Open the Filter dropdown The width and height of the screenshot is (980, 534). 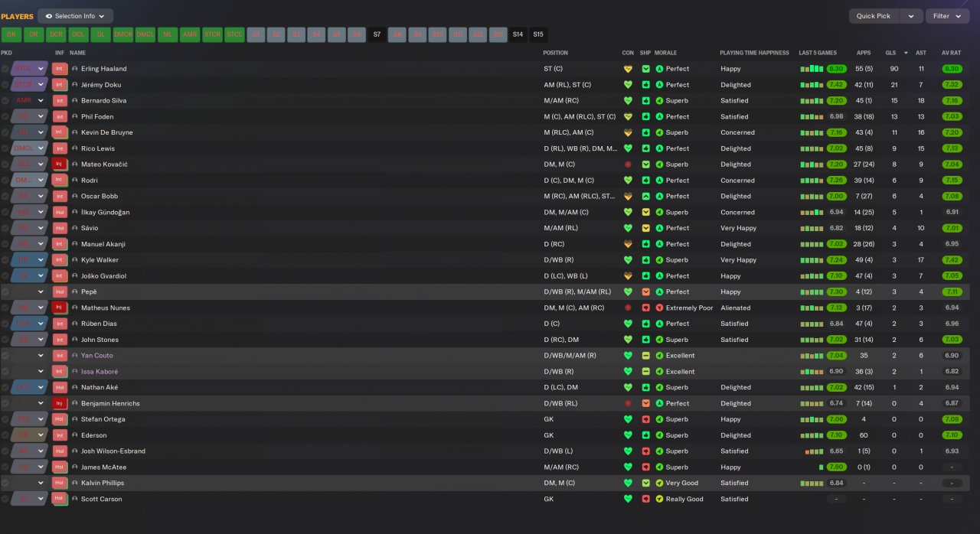point(947,16)
